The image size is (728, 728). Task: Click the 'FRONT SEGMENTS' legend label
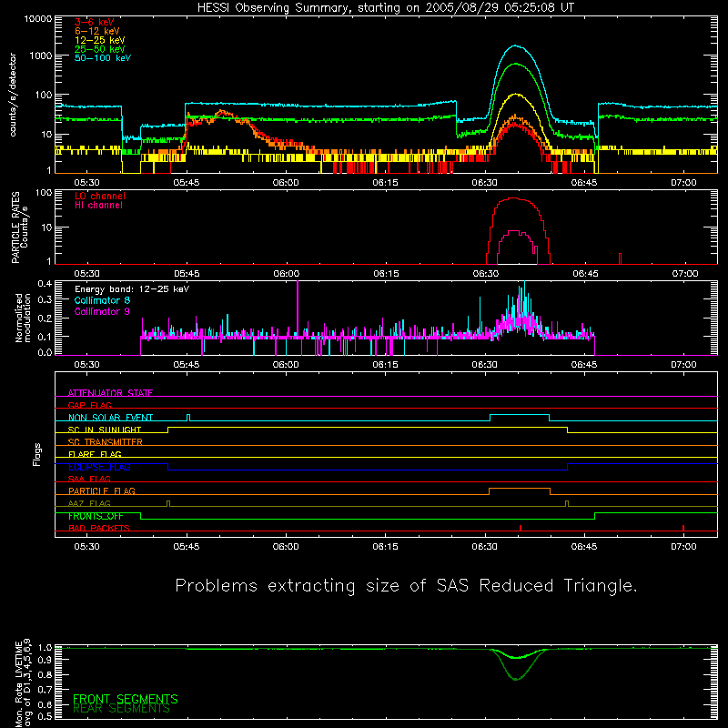[x=126, y=699]
